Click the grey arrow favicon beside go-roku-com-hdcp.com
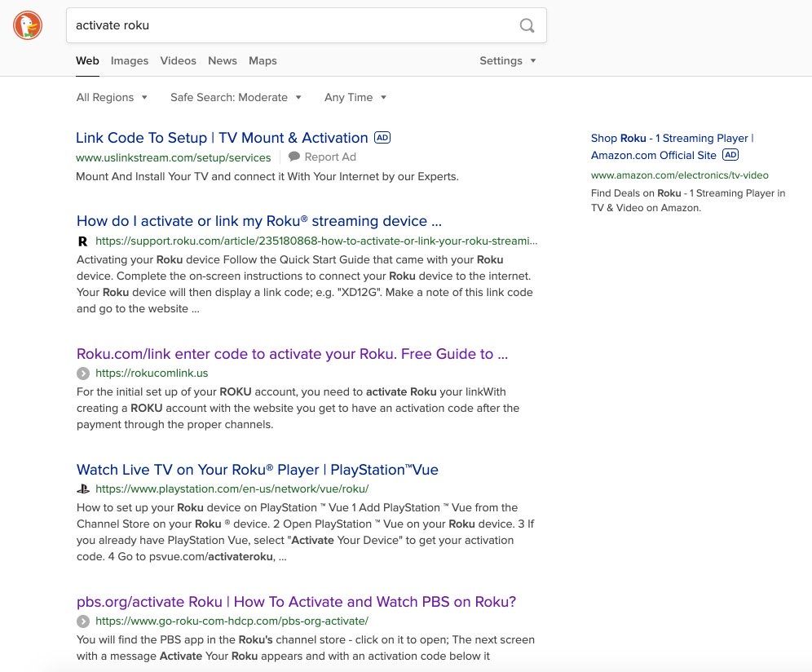 tap(83, 621)
